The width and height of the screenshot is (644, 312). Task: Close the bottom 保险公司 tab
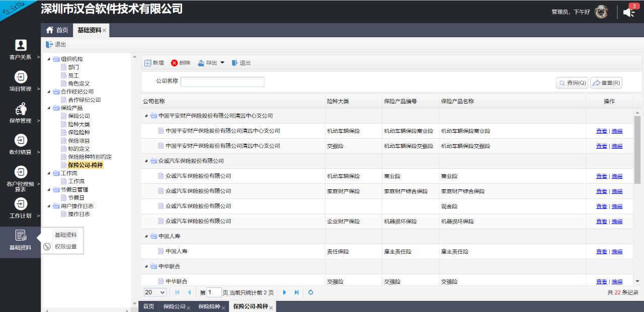click(189, 307)
